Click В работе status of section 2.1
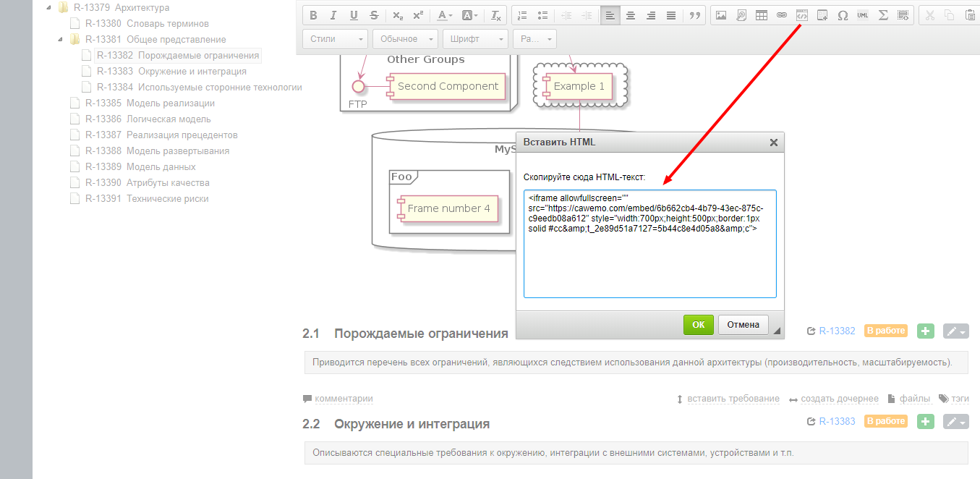 pos(886,331)
